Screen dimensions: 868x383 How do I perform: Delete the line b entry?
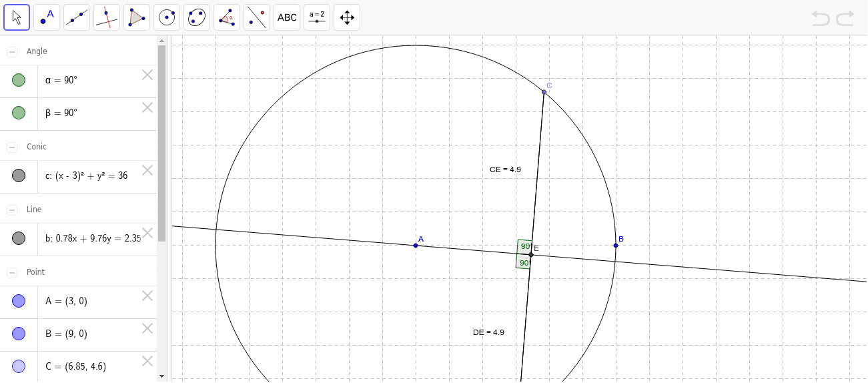tap(147, 233)
